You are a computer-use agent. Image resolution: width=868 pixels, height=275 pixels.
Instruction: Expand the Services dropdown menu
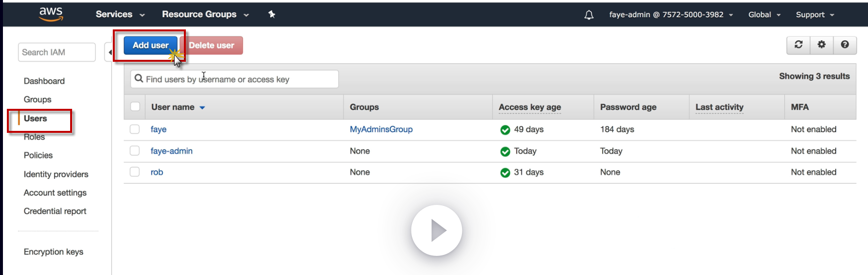pyautogui.click(x=120, y=15)
